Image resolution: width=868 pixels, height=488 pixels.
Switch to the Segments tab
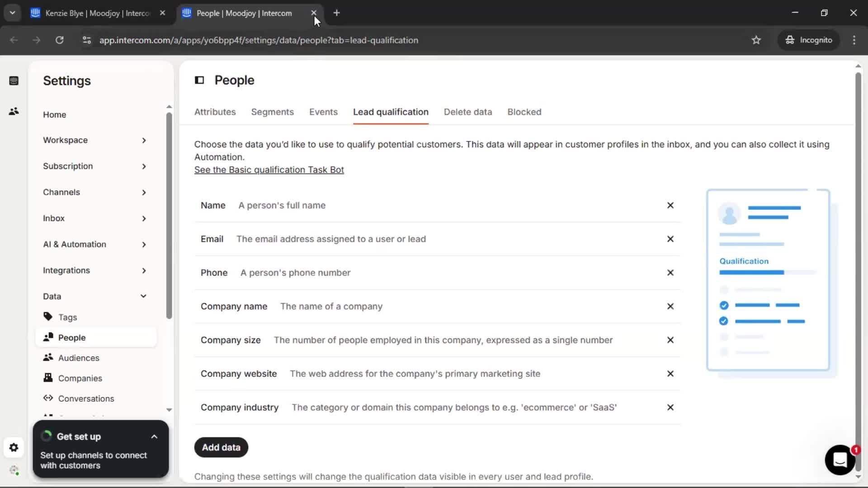coord(272,112)
